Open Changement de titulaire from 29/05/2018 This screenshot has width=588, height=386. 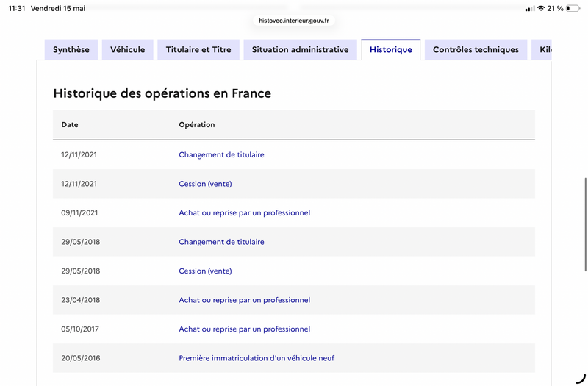(x=221, y=242)
